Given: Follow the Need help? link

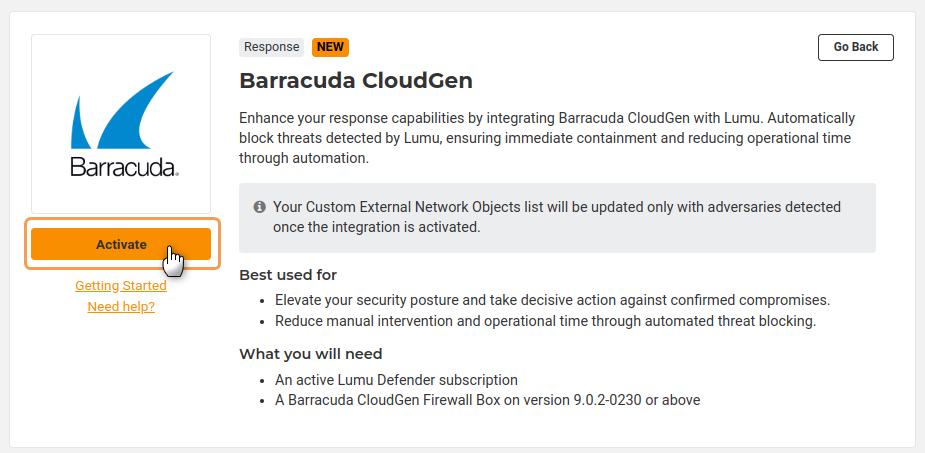Looking at the screenshot, I should 121,307.
